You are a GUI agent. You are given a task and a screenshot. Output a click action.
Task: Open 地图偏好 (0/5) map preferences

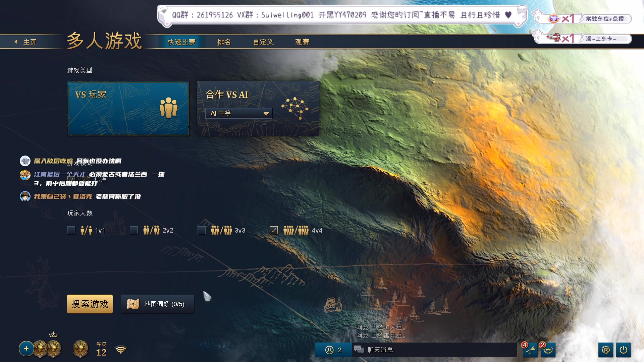158,304
